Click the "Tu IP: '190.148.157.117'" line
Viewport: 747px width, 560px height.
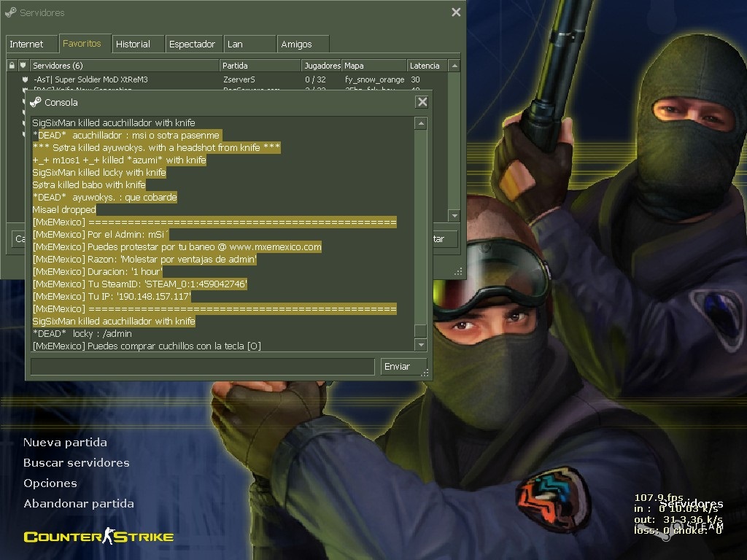pyautogui.click(x=112, y=296)
